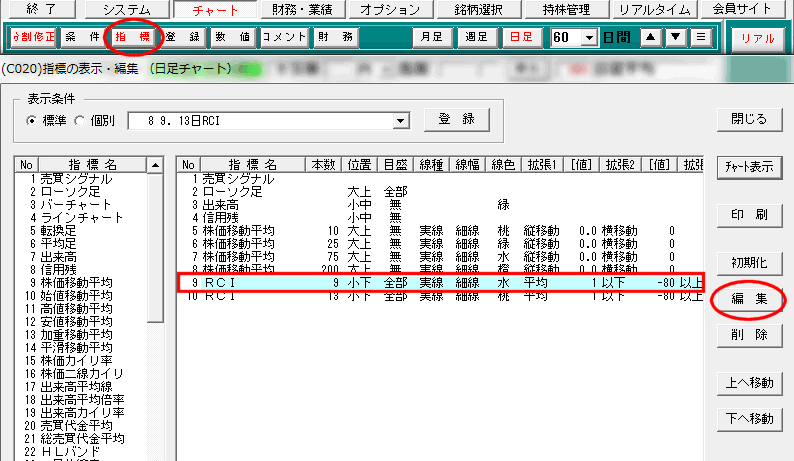Screen dimensions: 794x461
Task: Click the コメント toolbar button
Action: (x=283, y=36)
